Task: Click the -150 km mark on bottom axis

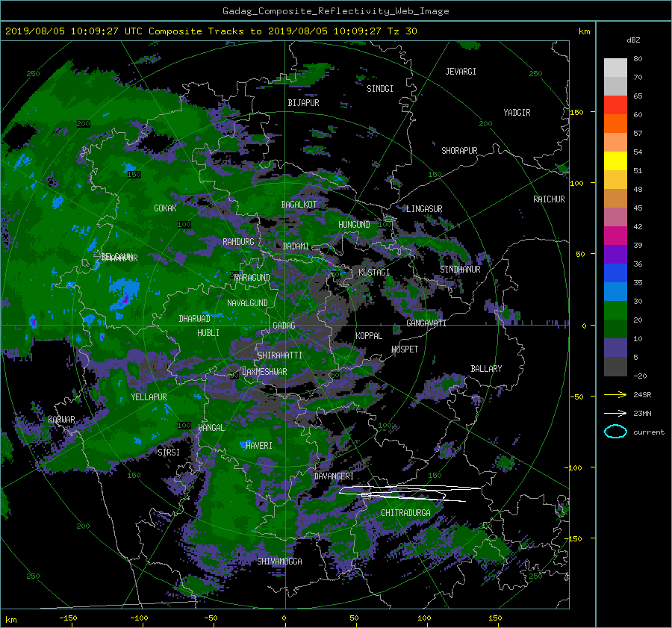Action: (68, 618)
